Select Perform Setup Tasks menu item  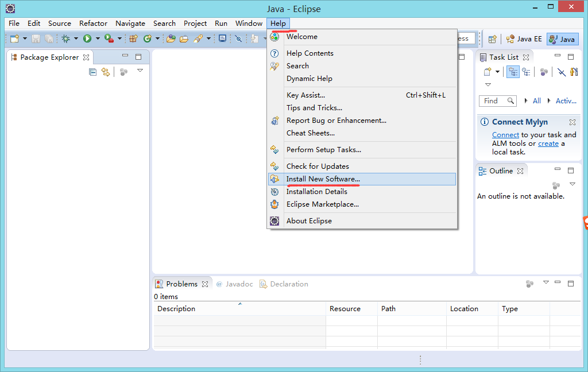362,150
